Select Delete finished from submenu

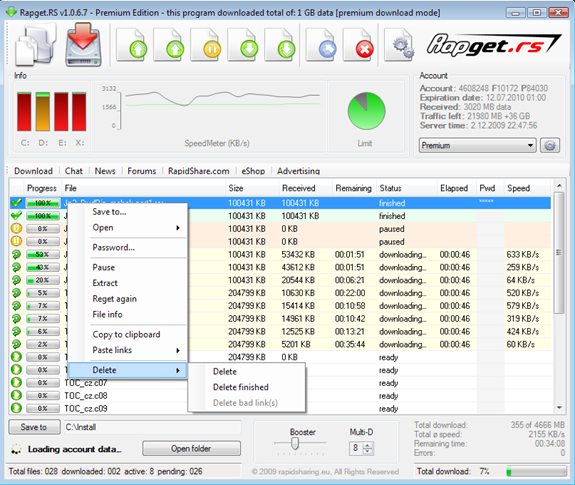point(241,387)
